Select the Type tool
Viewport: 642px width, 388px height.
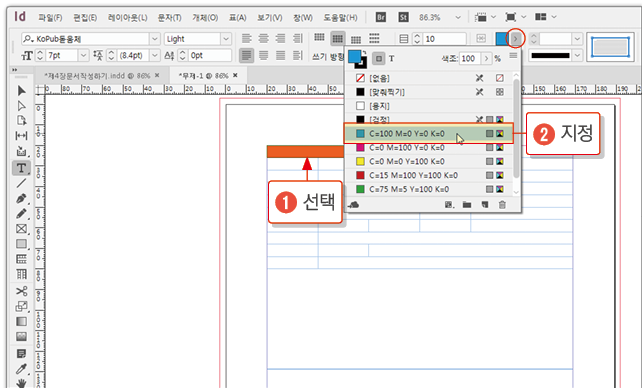(x=21, y=168)
